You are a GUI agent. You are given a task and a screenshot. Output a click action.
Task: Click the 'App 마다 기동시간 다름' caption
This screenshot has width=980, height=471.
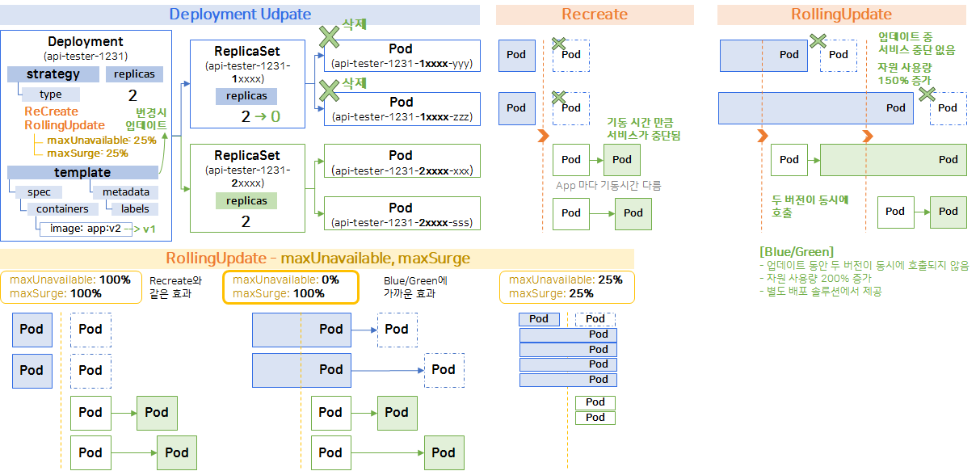[608, 185]
